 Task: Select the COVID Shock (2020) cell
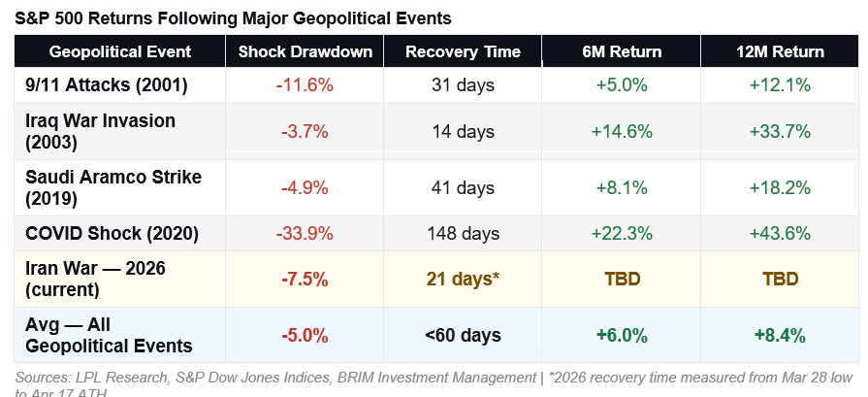coord(112,233)
